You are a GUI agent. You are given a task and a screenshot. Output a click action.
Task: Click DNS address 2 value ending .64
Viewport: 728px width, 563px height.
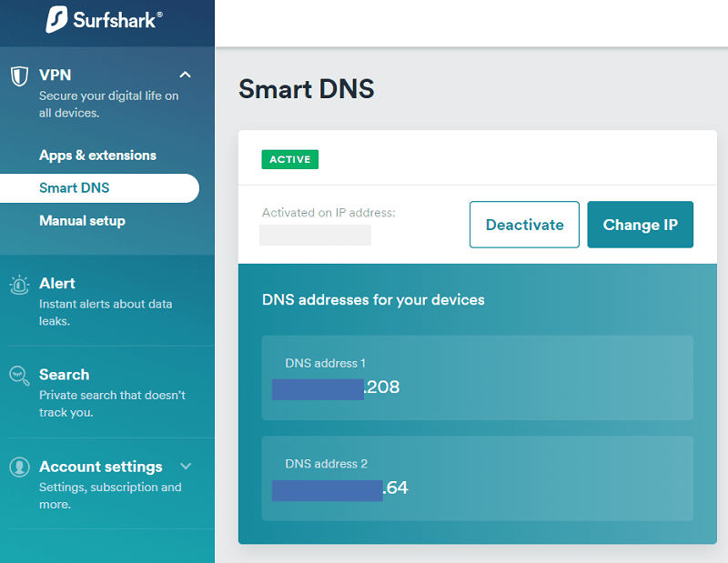tap(339, 488)
